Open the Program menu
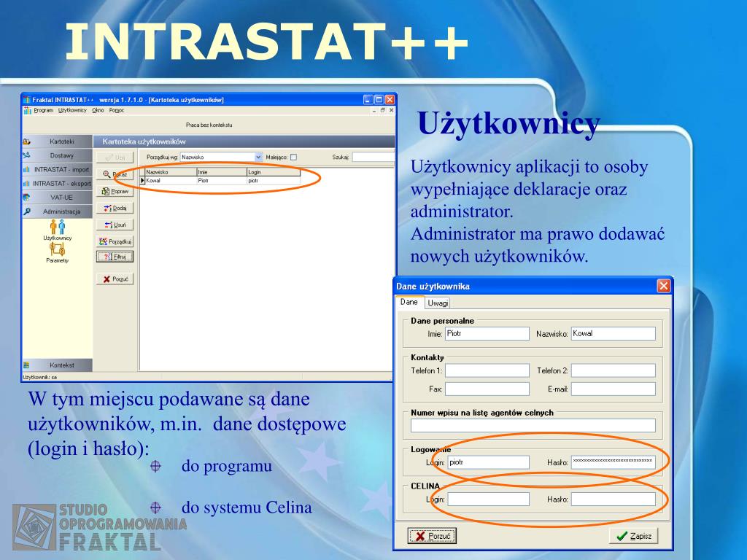 tap(43, 111)
